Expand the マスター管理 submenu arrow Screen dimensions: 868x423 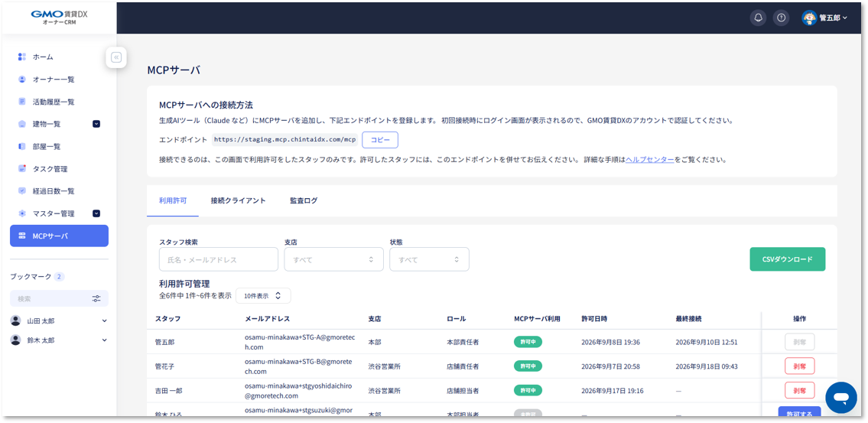tap(96, 213)
